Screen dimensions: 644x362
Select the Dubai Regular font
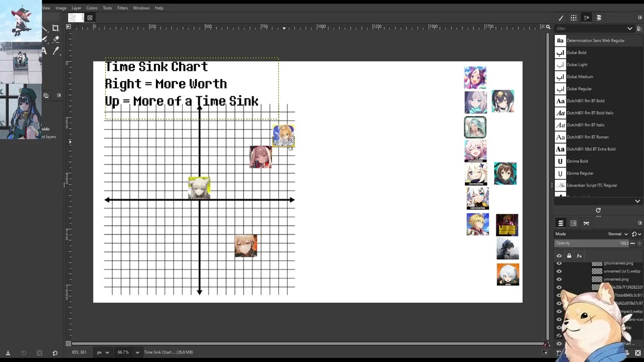pos(598,88)
